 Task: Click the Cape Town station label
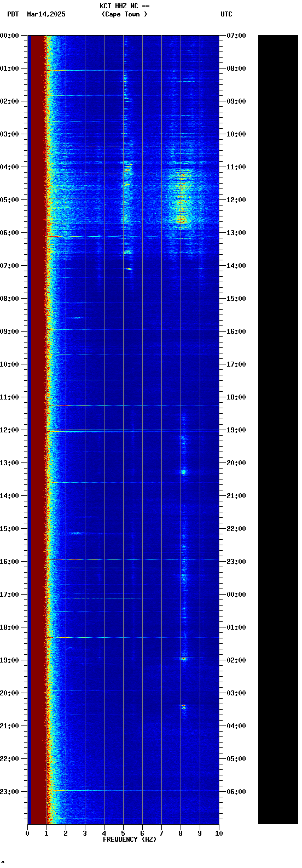tap(124, 14)
